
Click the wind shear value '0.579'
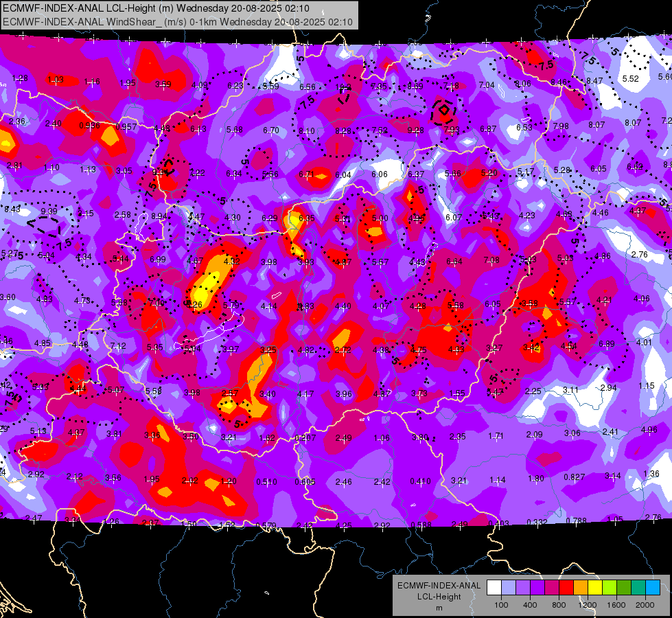[266, 525]
